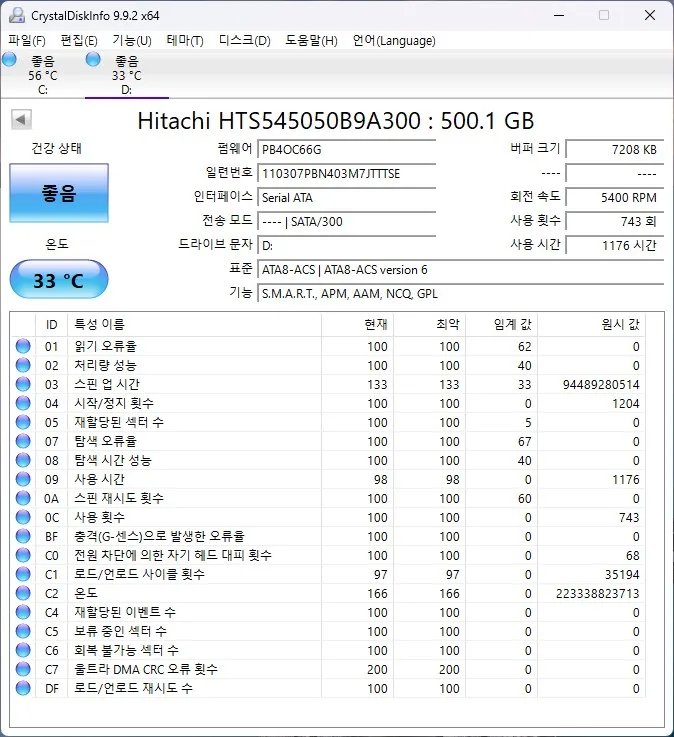Click raw value 1204 in 시작/정지 횟수 row
The width and height of the screenshot is (674, 737).
pyautogui.click(x=626, y=404)
